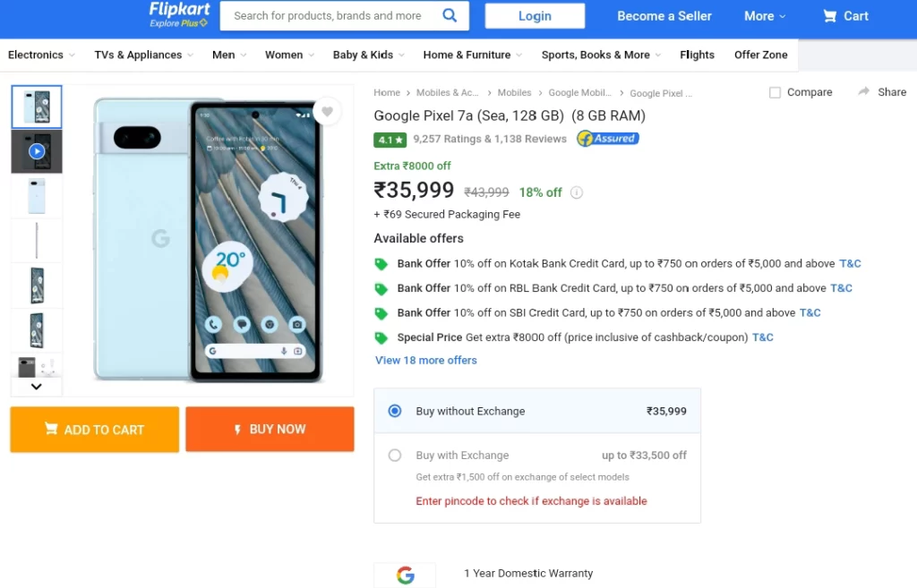Viewport: 917px width, 588px height.
Task: Tick the Compare checkbox
Action: tap(776, 92)
